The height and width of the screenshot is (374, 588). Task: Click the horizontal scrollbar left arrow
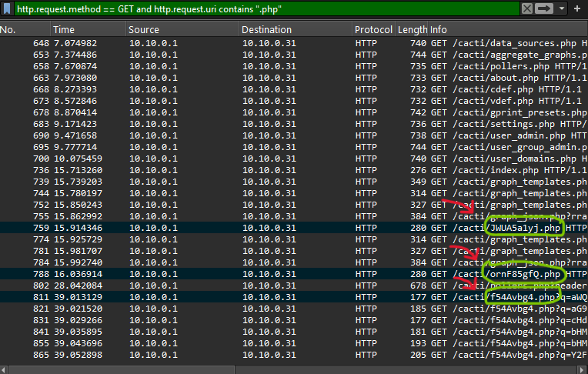point(5,369)
